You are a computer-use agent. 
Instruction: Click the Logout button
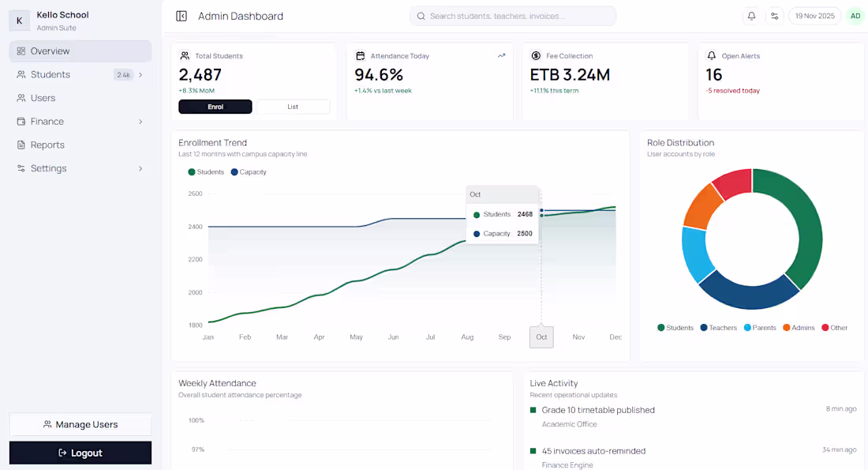[80, 453]
